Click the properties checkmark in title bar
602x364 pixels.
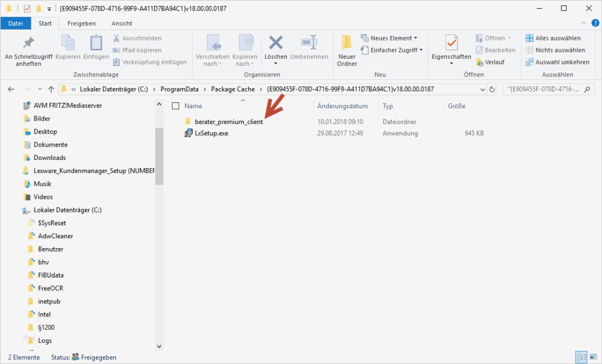(27, 8)
